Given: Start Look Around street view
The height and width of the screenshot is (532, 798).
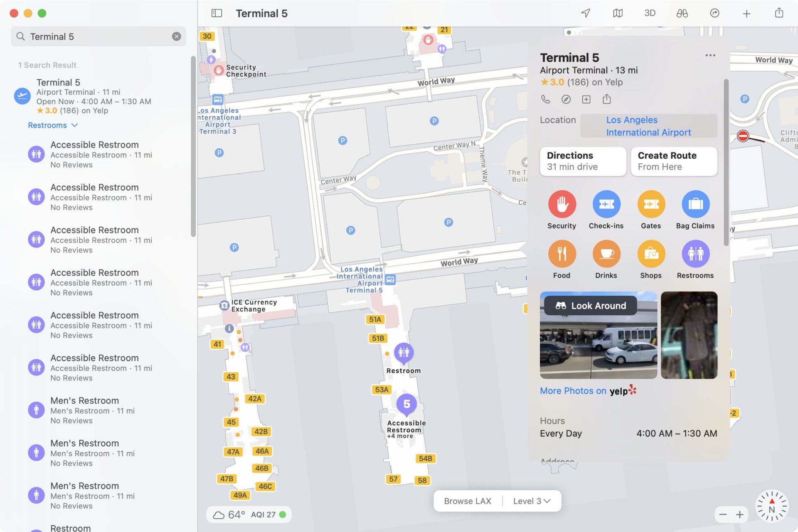Looking at the screenshot, I should (591, 306).
